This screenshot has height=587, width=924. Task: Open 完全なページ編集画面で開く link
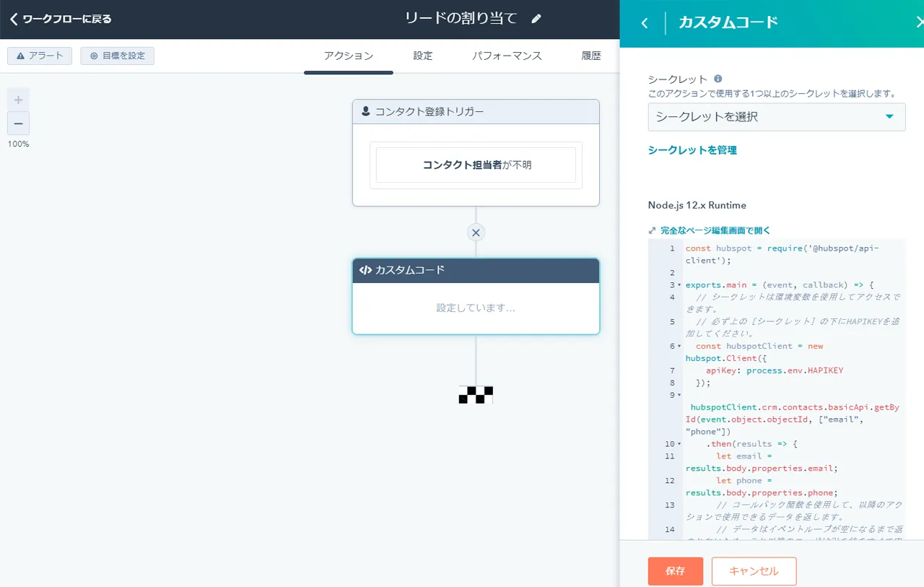(715, 230)
